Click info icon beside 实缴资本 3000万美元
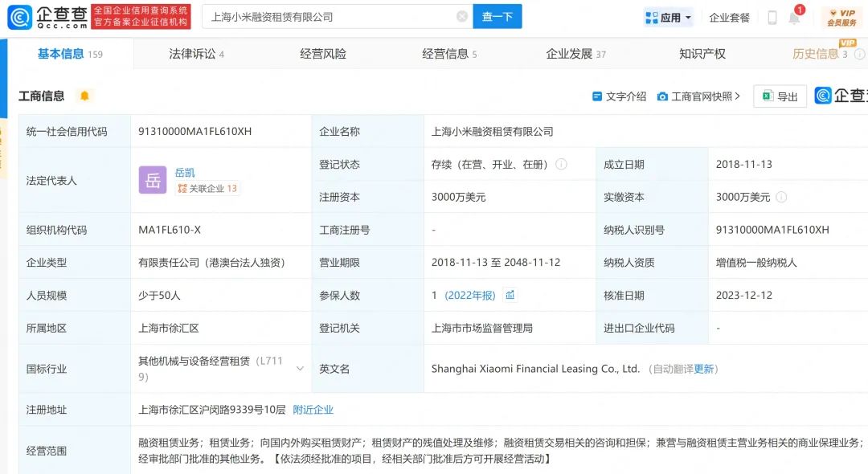 click(781, 198)
